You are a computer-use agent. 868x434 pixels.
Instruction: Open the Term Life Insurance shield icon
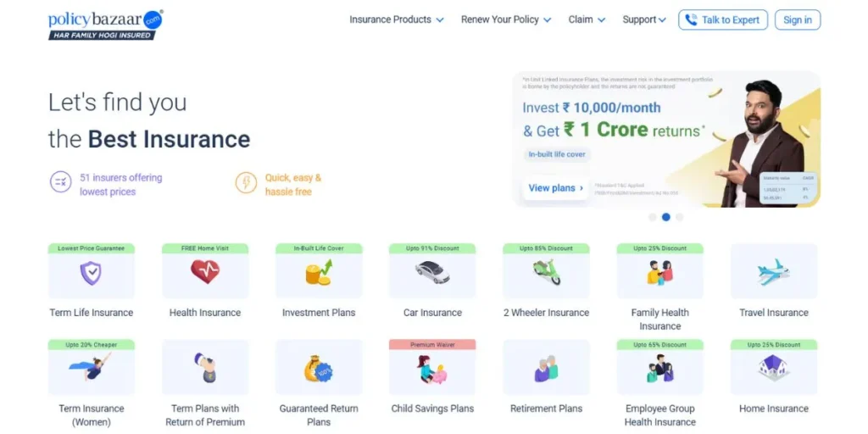click(x=91, y=273)
